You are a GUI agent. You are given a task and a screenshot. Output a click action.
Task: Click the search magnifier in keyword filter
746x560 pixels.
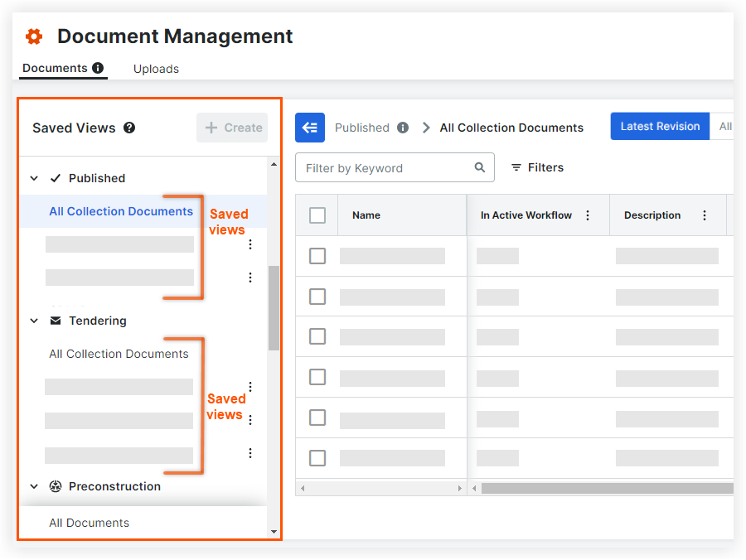480,167
